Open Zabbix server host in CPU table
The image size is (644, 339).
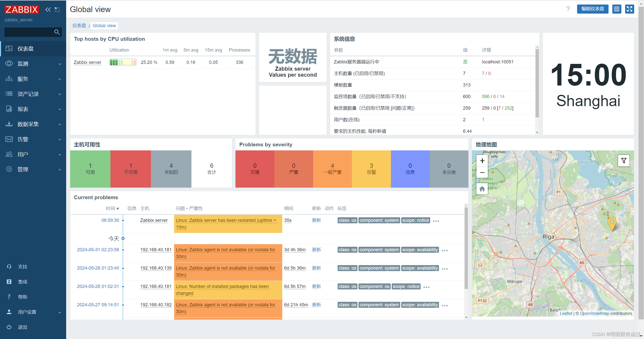(x=88, y=62)
